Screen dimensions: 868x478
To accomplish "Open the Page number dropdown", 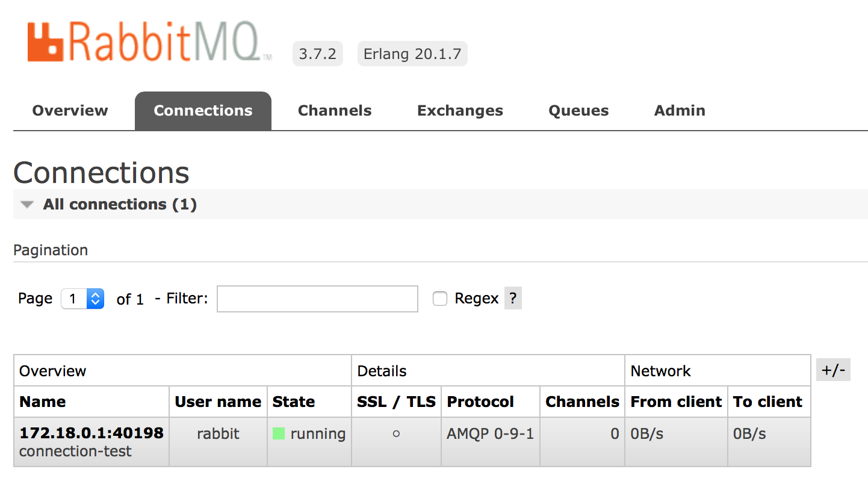I will tap(83, 299).
